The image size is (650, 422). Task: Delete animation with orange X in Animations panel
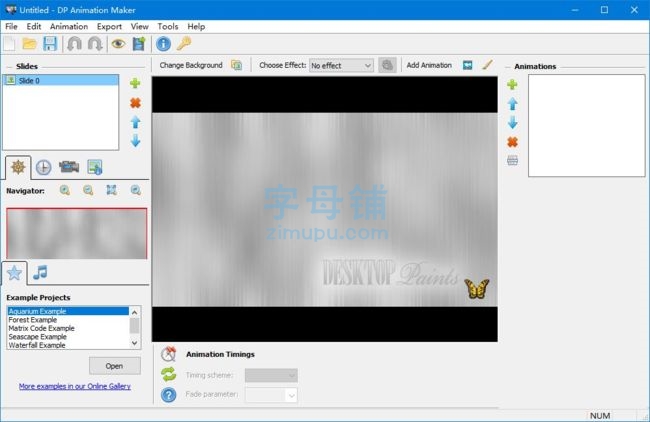pyautogui.click(x=512, y=142)
